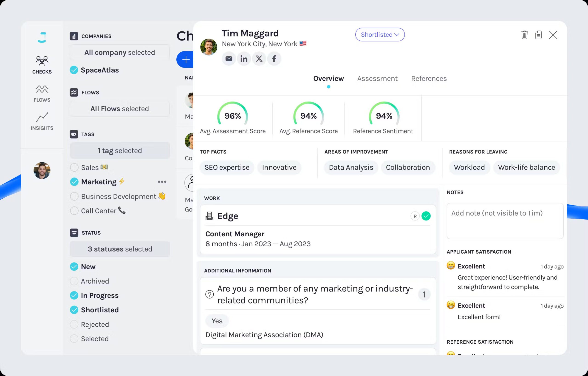Image resolution: width=588 pixels, height=376 pixels.
Task: Delete candidate with trash icon
Action: [x=524, y=35]
